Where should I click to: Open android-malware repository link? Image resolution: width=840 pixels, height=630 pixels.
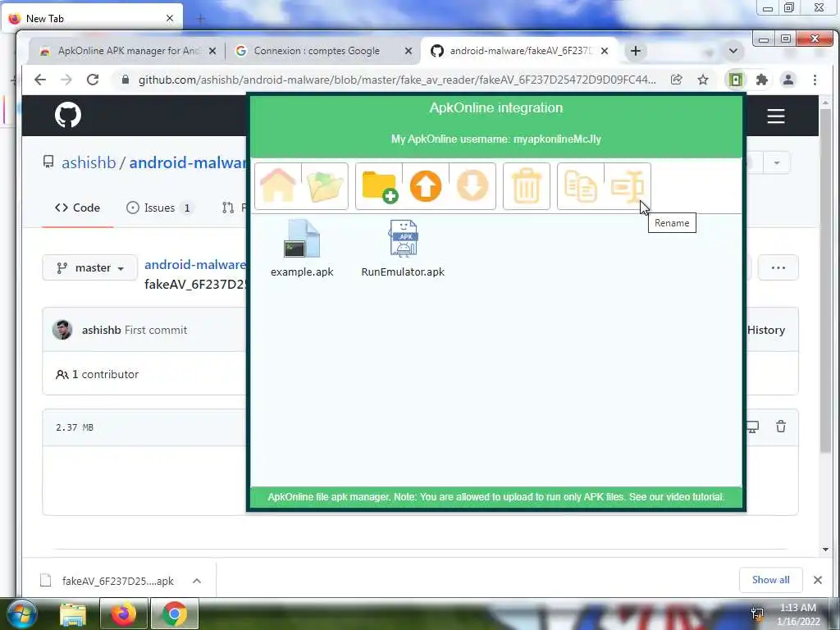[x=187, y=162]
